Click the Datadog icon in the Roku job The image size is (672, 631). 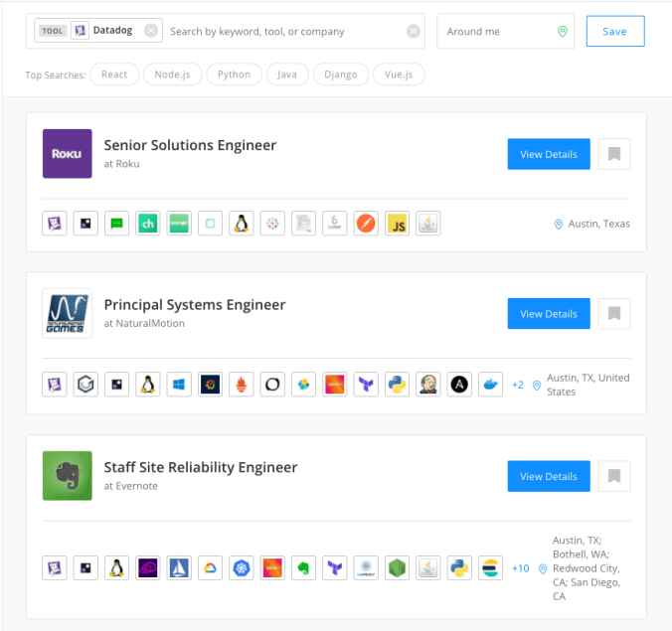(x=55, y=224)
